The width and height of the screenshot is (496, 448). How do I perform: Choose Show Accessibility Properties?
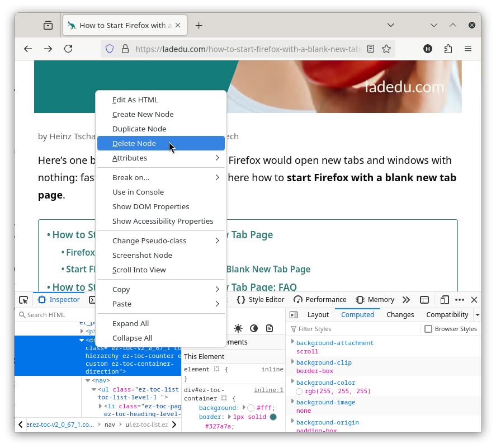161,221
